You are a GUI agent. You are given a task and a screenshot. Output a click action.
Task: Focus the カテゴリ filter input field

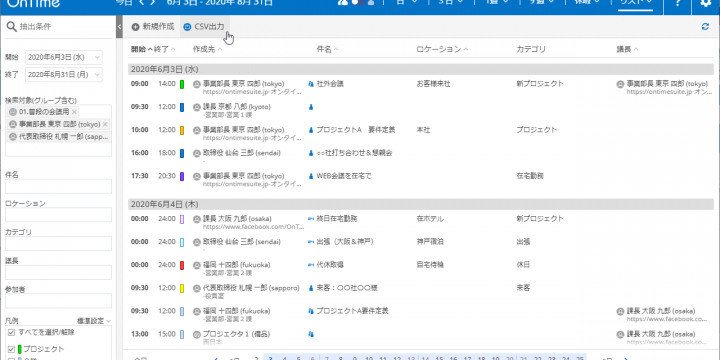point(58,243)
